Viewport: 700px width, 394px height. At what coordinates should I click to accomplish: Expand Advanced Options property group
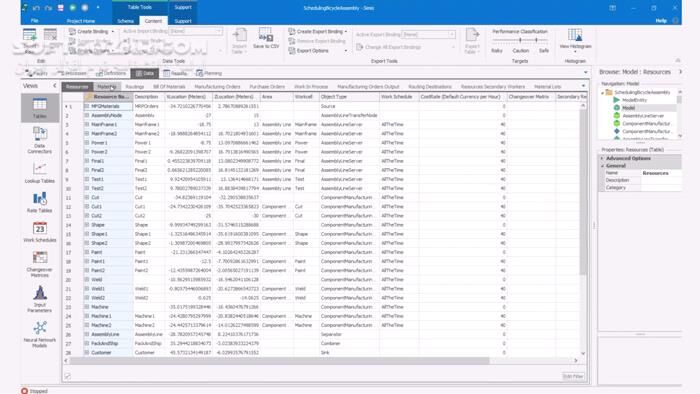click(602, 158)
